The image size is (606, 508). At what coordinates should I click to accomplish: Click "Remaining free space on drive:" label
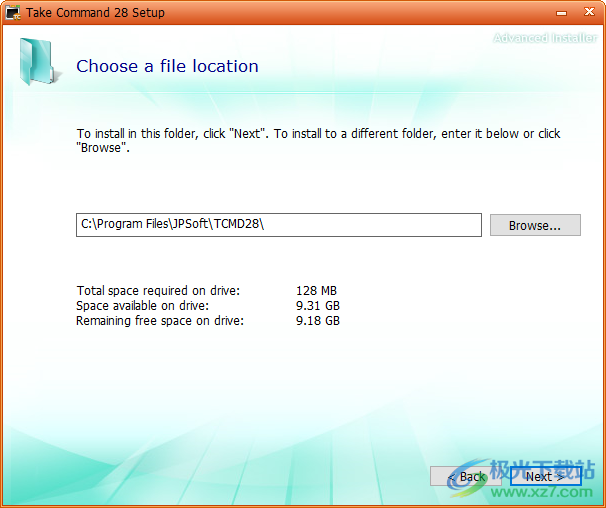click(160, 320)
